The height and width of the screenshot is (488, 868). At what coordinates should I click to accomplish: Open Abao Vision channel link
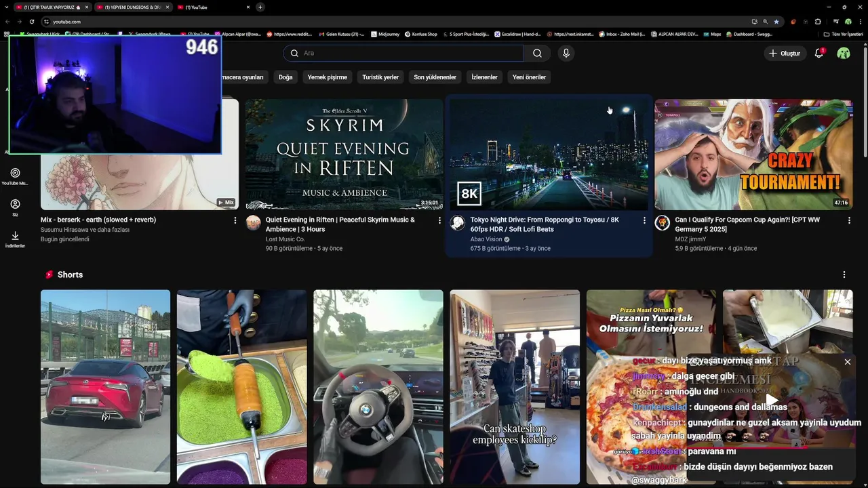pos(486,239)
